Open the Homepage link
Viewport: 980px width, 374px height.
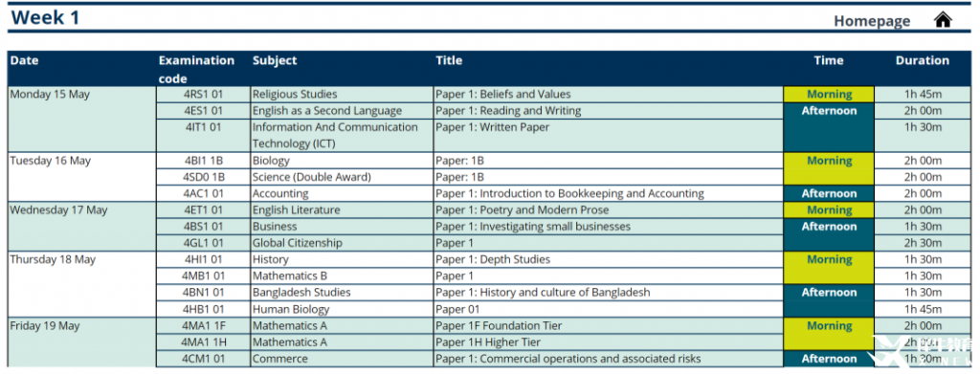click(872, 21)
